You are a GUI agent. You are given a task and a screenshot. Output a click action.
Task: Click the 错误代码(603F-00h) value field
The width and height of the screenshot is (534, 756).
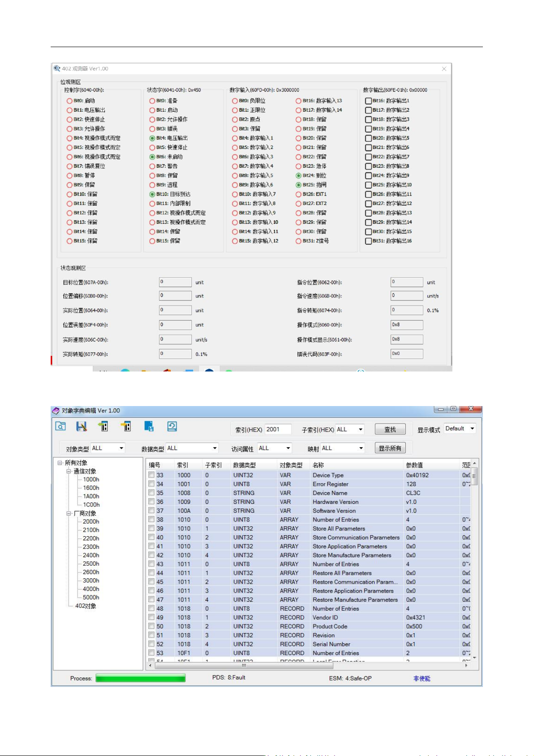tap(407, 354)
